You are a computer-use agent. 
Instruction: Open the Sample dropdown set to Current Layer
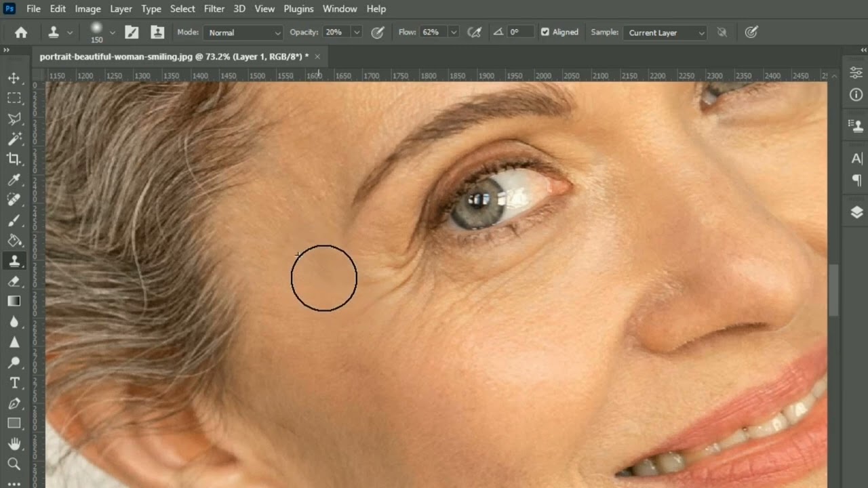pyautogui.click(x=665, y=33)
